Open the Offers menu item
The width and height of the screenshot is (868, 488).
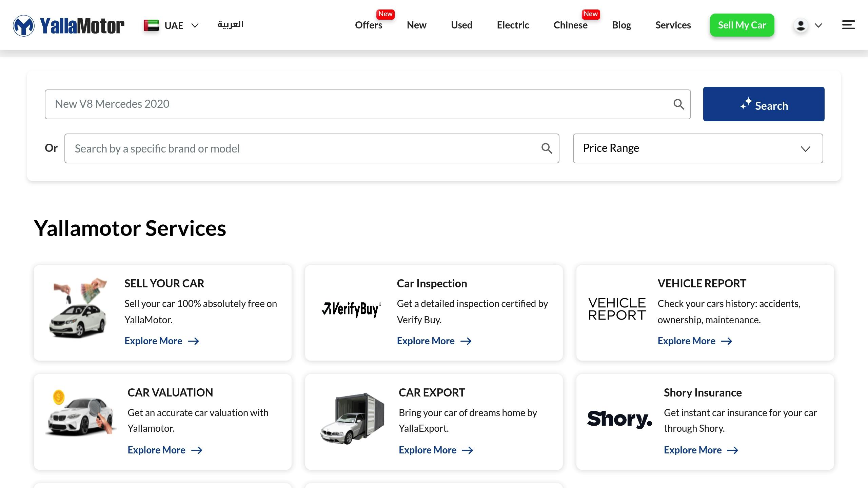pos(368,25)
